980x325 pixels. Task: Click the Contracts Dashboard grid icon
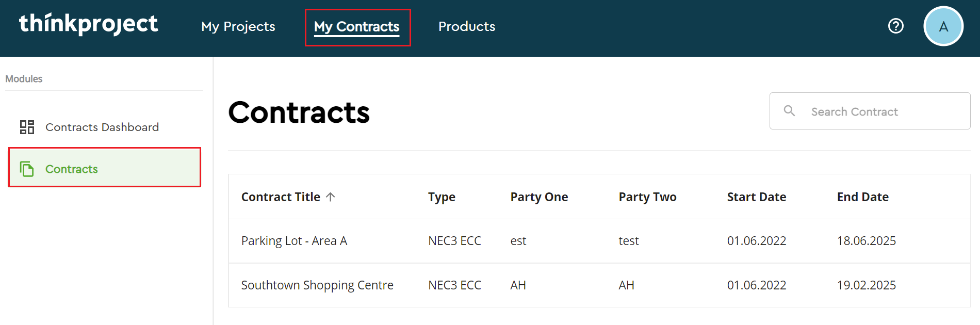click(x=27, y=127)
